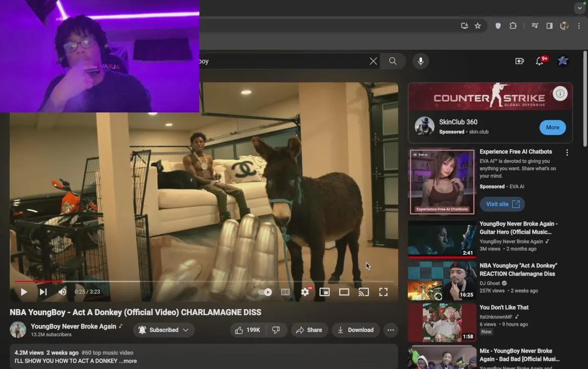The width and height of the screenshot is (588, 369).
Task: Open DJ Ghost channel link
Action: point(490,283)
